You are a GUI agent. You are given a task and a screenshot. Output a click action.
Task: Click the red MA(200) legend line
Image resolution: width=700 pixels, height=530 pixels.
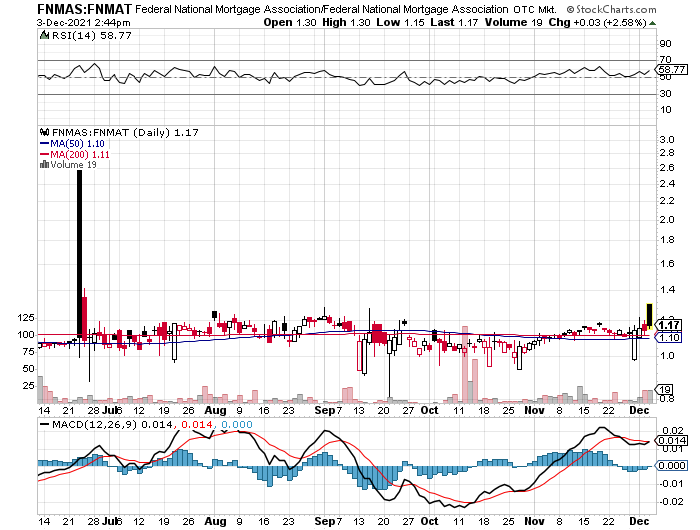pos(44,154)
